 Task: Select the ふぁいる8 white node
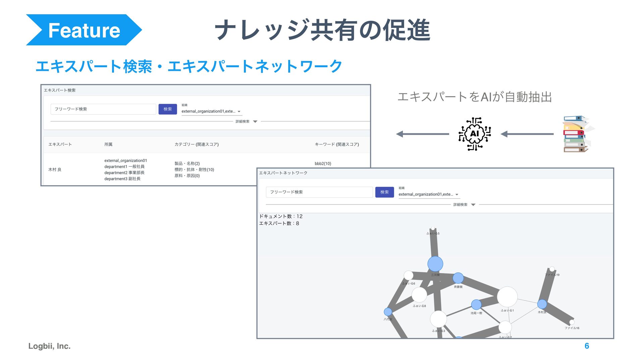(x=419, y=295)
